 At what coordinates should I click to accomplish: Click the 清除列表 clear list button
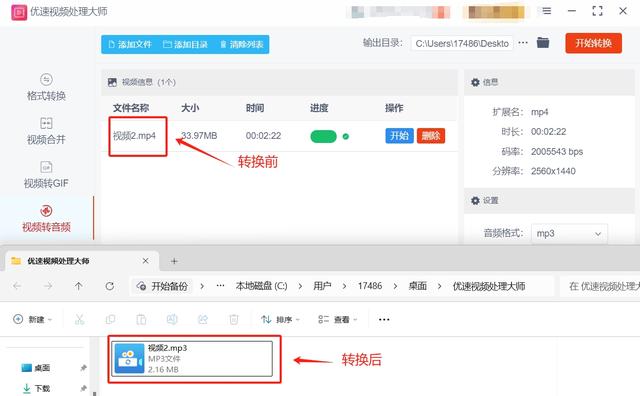pos(242,44)
